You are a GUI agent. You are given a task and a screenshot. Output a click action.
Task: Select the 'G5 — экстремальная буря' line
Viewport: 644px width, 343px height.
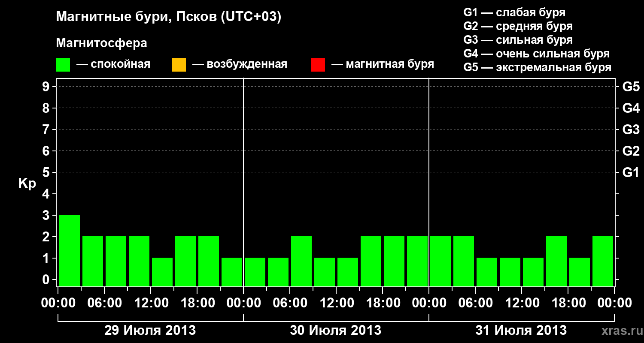pyautogui.click(x=538, y=67)
